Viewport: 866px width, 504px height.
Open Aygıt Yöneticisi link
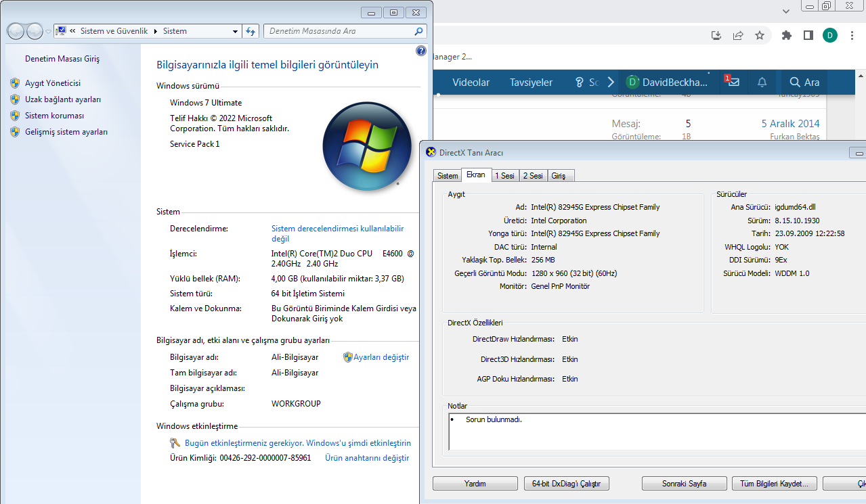(x=53, y=83)
